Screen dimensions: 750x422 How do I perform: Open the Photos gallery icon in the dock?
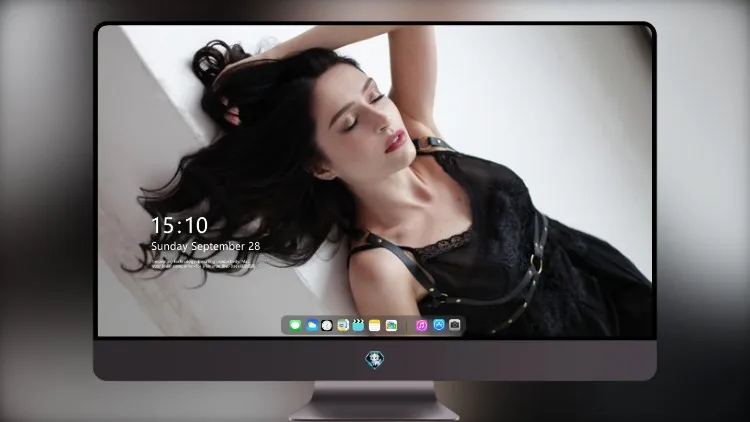[391, 326]
